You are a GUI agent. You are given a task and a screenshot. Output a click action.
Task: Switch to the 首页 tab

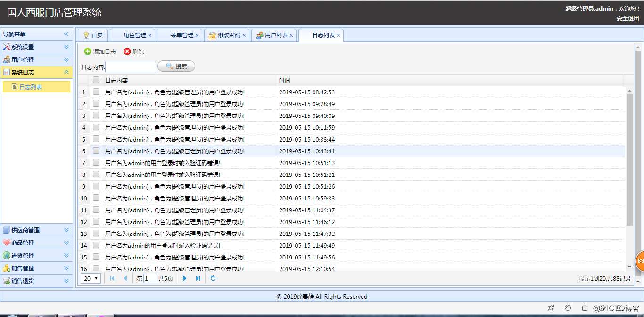click(93, 35)
